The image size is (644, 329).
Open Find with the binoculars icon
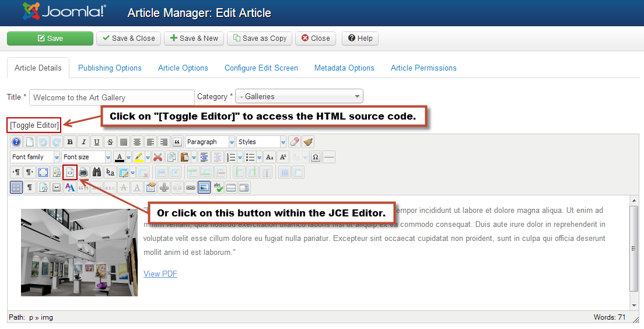pyautogui.click(x=97, y=172)
